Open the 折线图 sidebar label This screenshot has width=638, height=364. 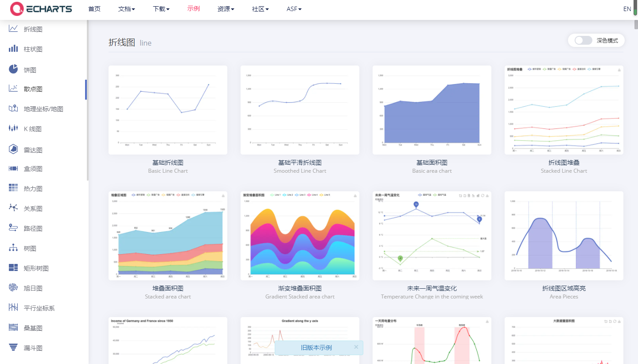pos(33,29)
